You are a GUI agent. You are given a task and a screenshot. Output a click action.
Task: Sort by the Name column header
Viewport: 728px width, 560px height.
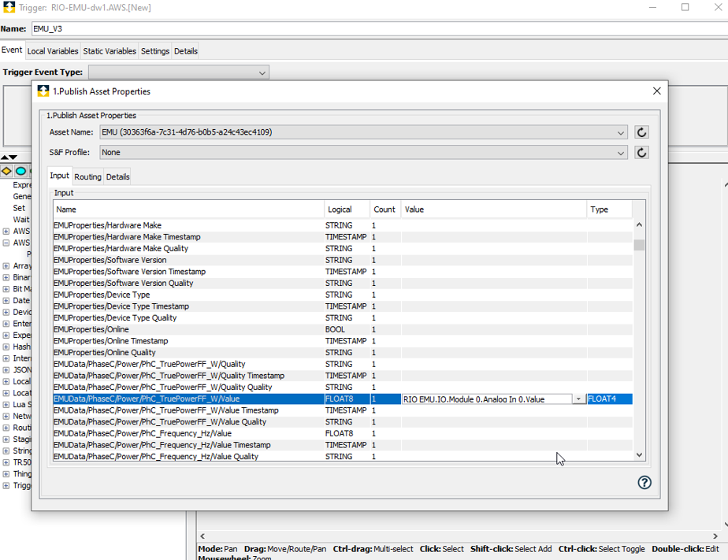click(x=188, y=210)
